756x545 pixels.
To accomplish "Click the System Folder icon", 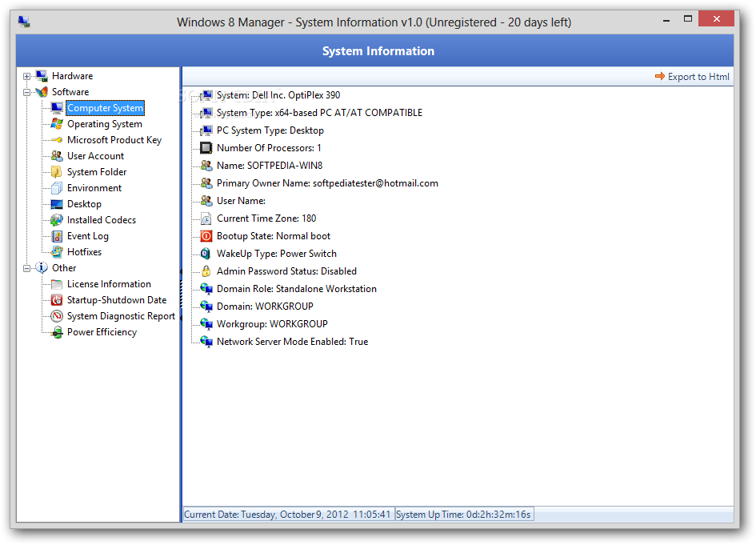I will tap(57, 172).
